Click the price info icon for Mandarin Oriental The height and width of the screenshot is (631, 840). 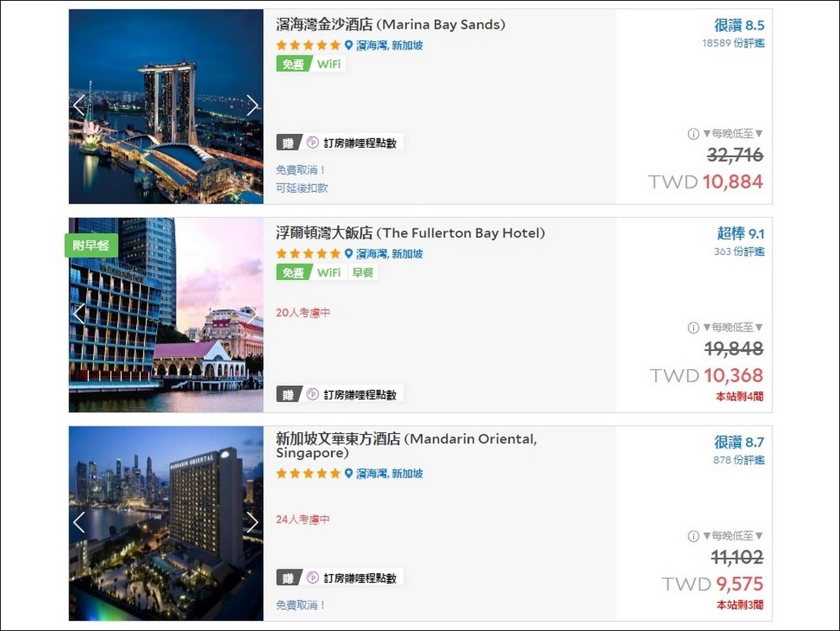(x=693, y=536)
